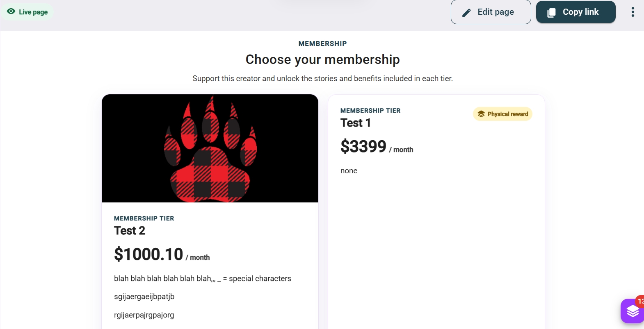Select the Test 2 tier title
The width and height of the screenshot is (644, 329).
point(130,231)
